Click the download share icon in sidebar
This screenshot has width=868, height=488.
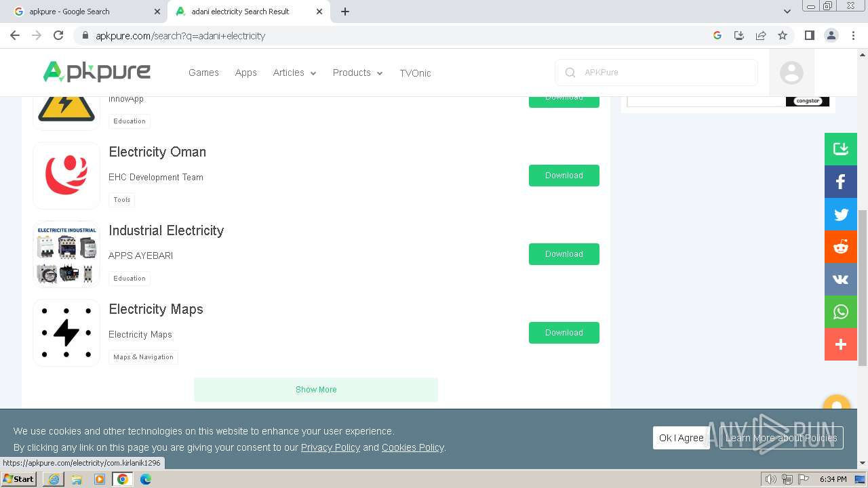pos(841,149)
